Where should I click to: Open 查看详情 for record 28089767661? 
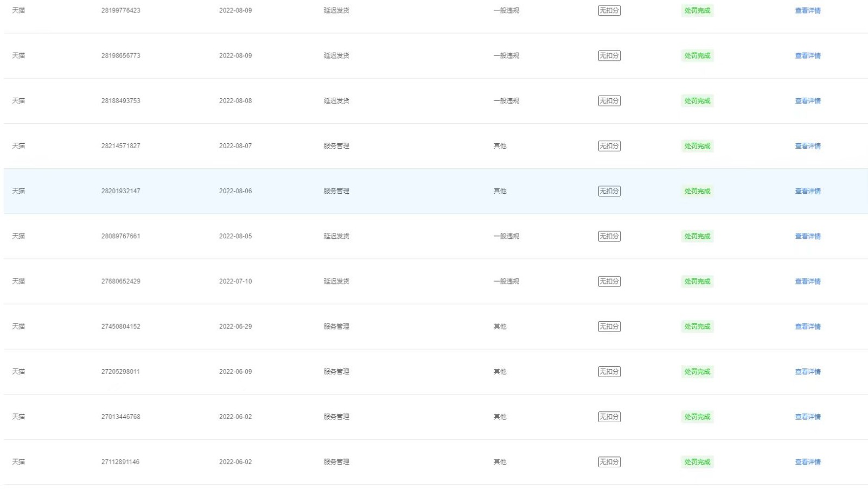click(807, 236)
